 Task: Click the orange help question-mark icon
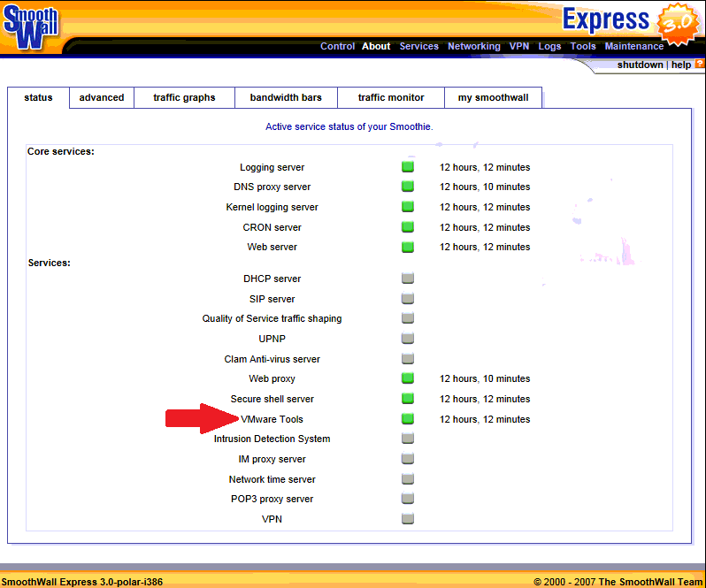[x=699, y=64]
